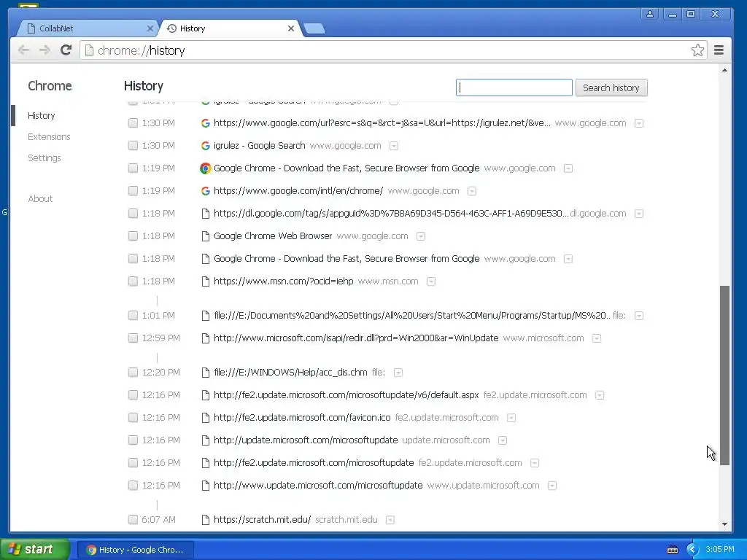Viewport: 747px width, 560px height.
Task: Close the CollabNet tab
Action: tap(150, 28)
